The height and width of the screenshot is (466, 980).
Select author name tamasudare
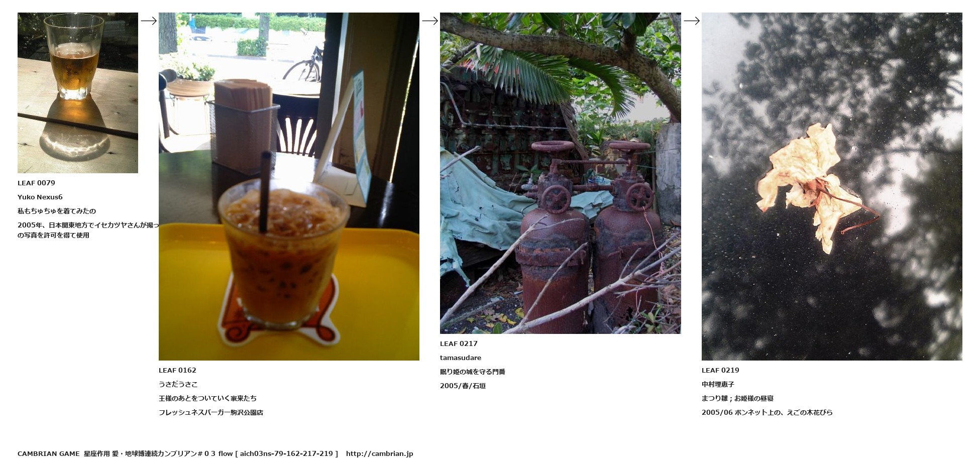[461, 358]
